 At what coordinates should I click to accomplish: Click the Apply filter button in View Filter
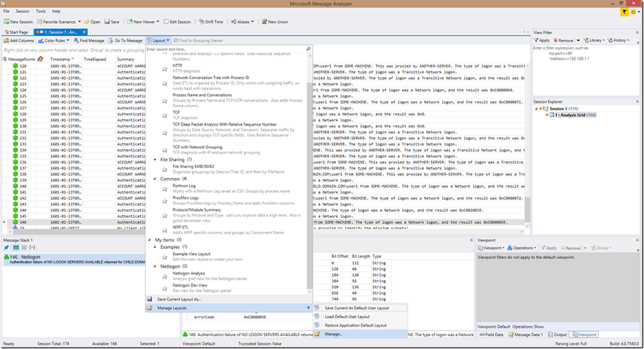(542, 40)
